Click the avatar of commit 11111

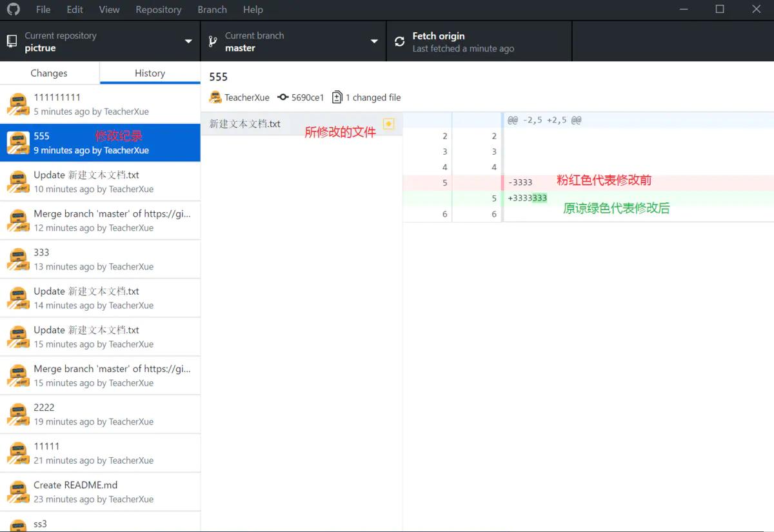coord(18,453)
